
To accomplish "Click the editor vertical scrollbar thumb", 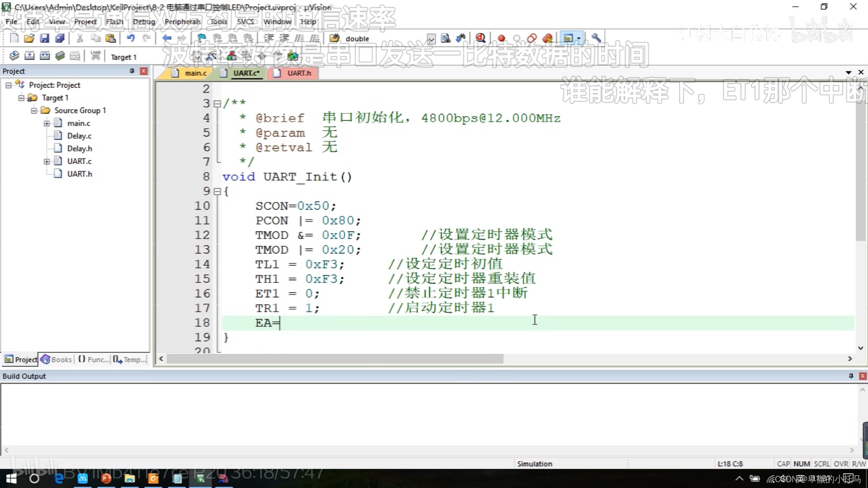I will click(x=860, y=166).
